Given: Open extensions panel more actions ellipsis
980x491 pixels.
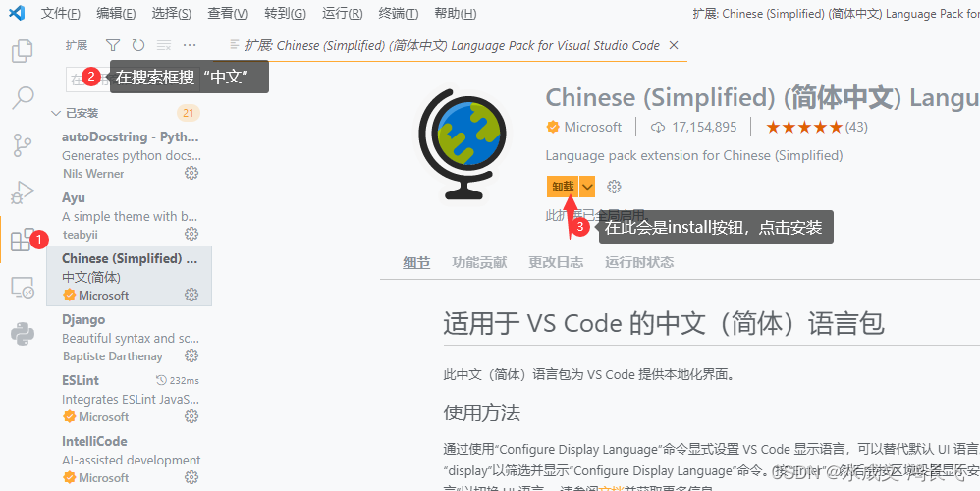Looking at the screenshot, I should (x=190, y=45).
